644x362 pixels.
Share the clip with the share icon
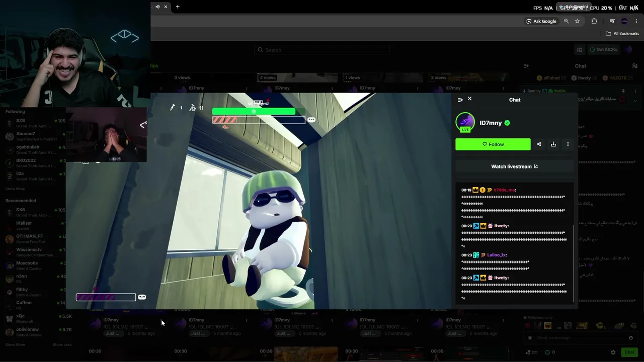(539, 144)
